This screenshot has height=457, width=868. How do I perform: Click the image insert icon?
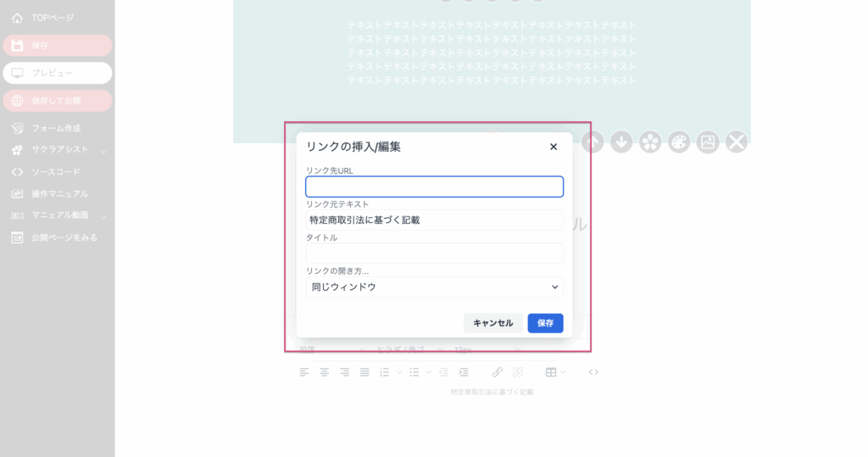708,142
